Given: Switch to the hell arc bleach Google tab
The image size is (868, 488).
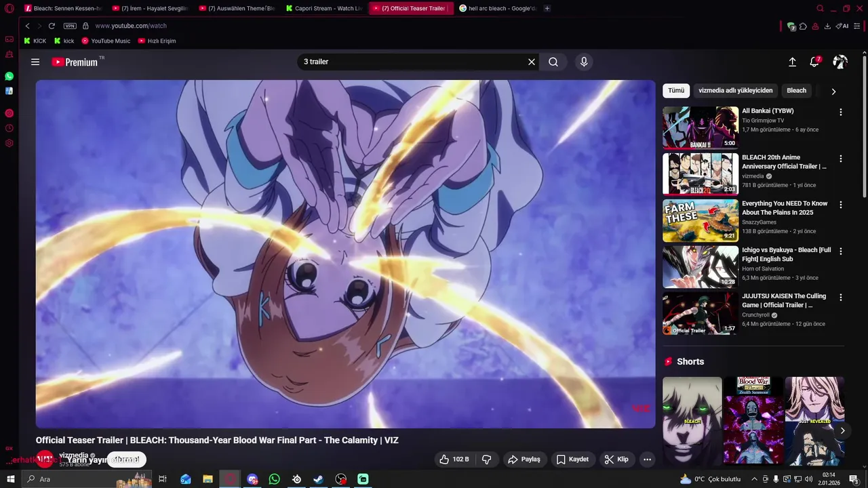Looking at the screenshot, I should (498, 8).
